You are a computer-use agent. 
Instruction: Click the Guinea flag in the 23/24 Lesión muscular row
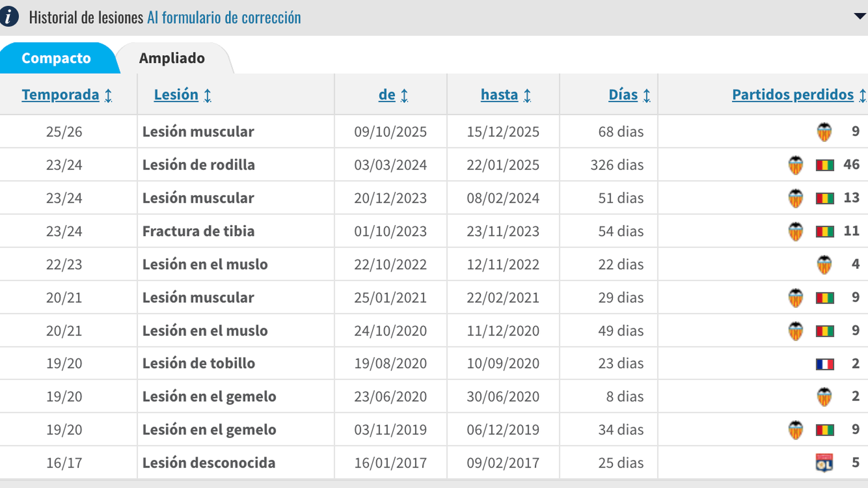[825, 197]
